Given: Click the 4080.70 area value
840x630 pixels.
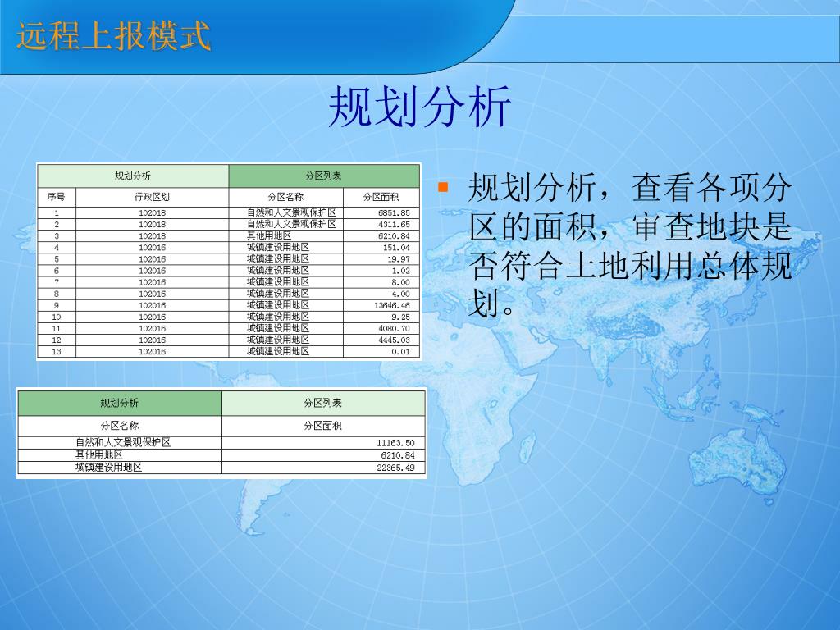Looking at the screenshot, I should point(394,328).
